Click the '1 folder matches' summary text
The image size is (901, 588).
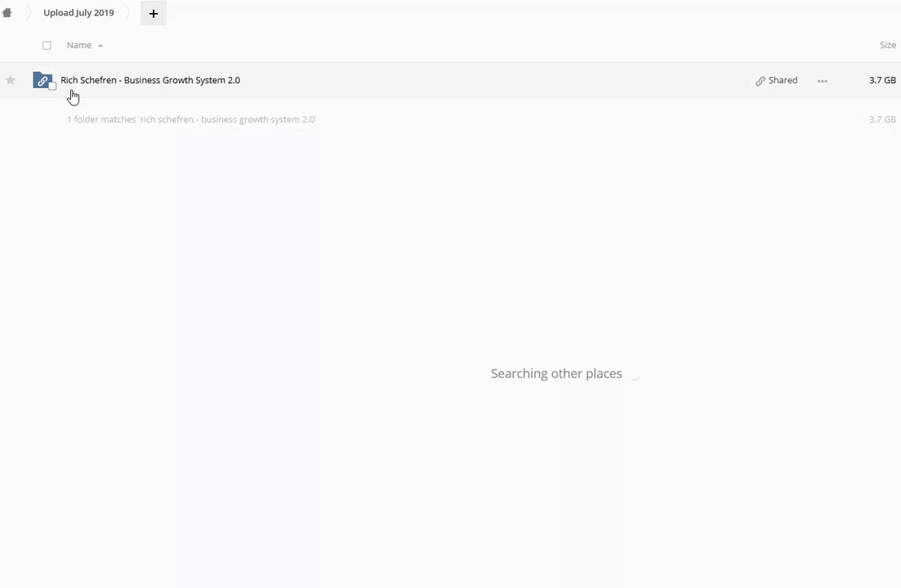[191, 119]
